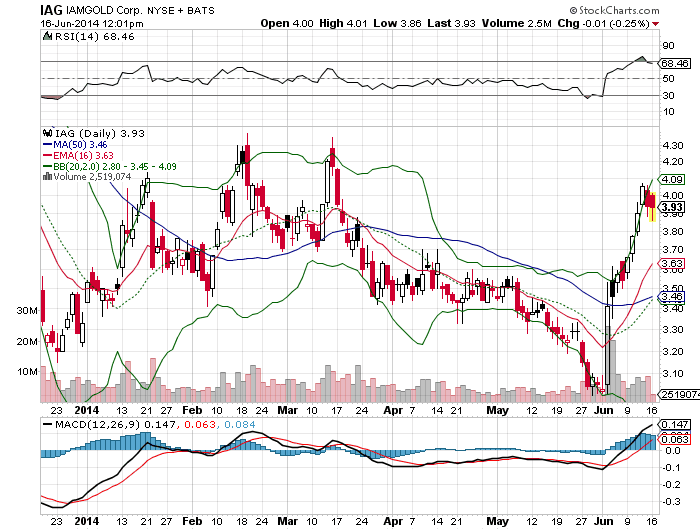Click the 3.80 price axis label
700x530 pixels.
673,231
